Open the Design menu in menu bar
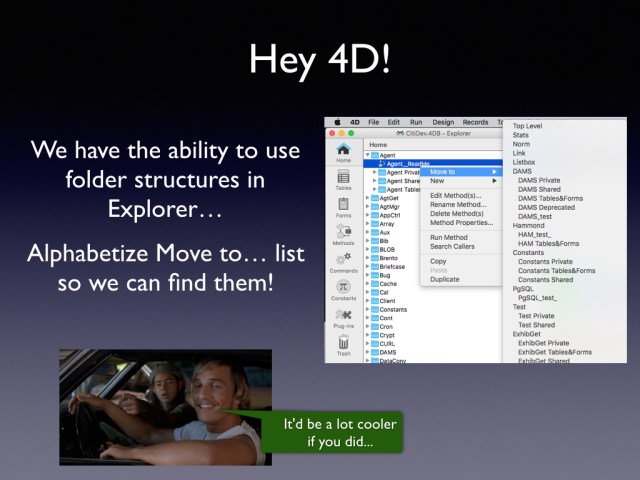Screen dimensions: 640x480 443,122
